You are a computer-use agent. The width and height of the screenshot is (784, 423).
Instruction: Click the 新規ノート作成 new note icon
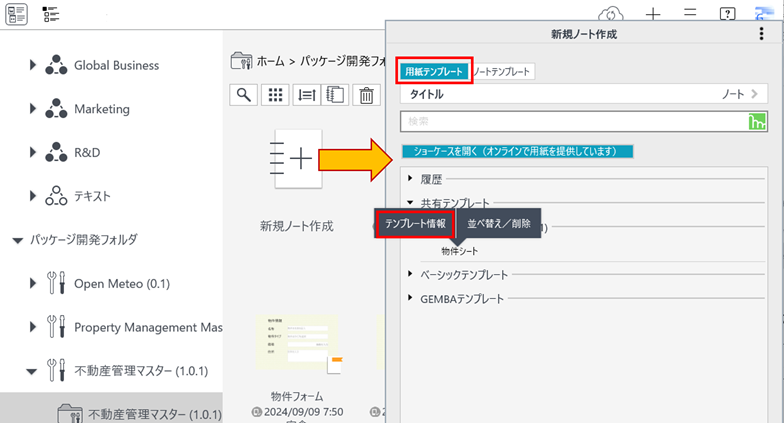[296, 158]
